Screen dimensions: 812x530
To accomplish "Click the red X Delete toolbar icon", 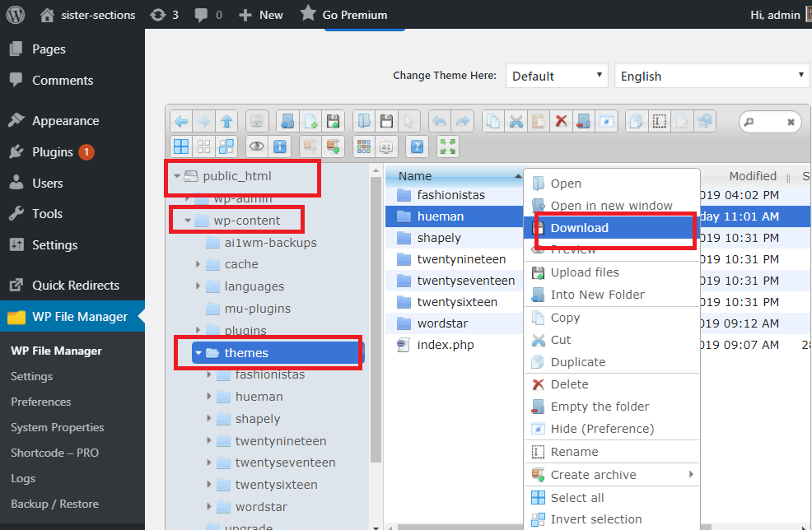I will pyautogui.click(x=562, y=122).
